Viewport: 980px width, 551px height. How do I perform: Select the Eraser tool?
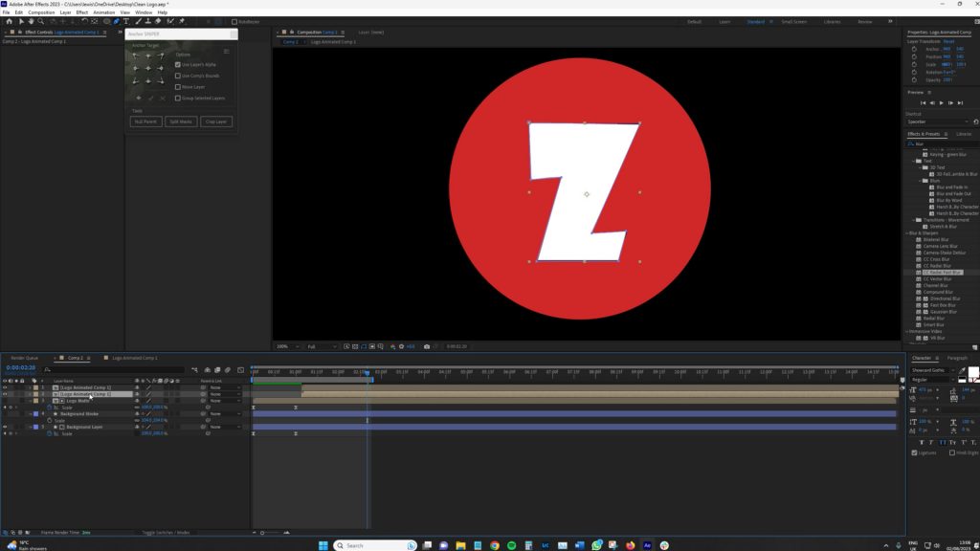click(158, 21)
